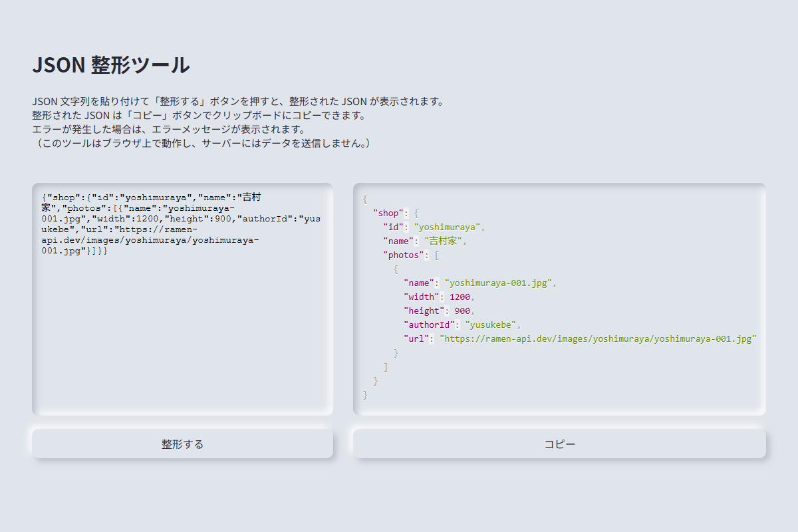
Task: Click the "height" key in output
Action: [x=425, y=311]
